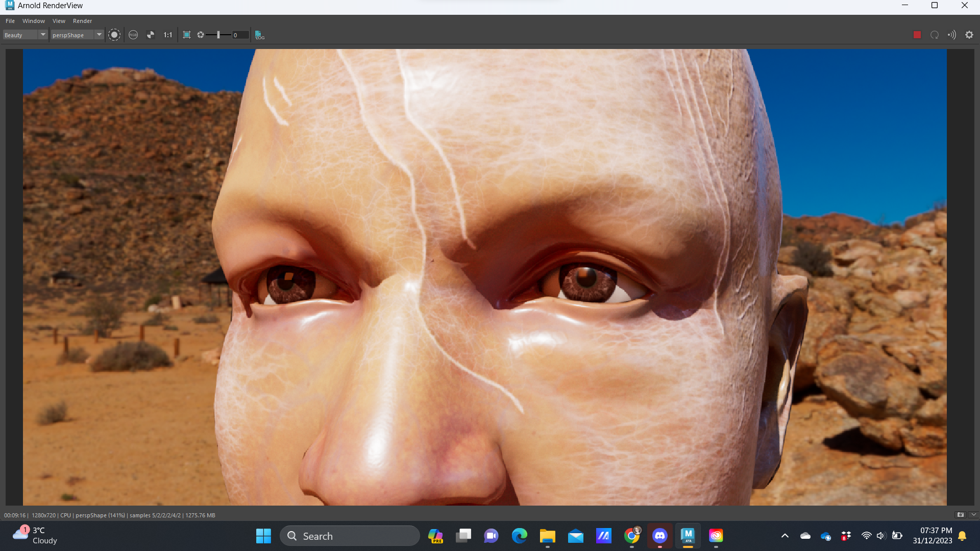Open the Wi-Fi network tray icon
Screen dimensions: 980x551
866,536
